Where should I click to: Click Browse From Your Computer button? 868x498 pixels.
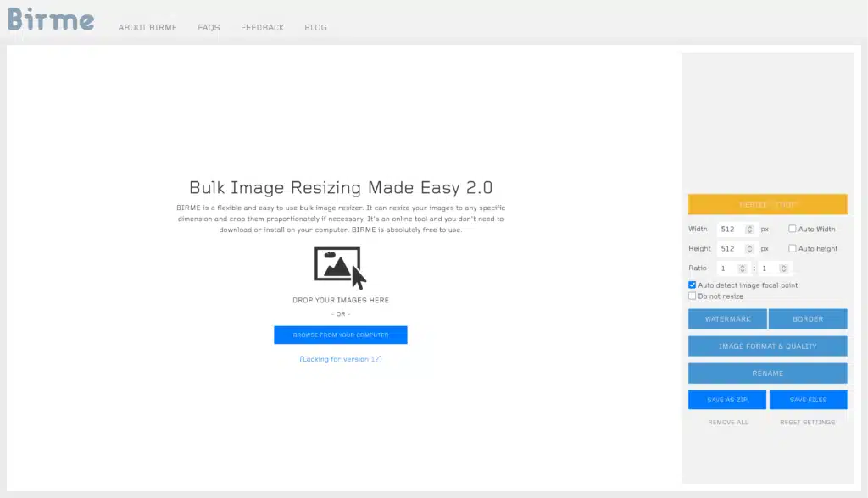pyautogui.click(x=341, y=335)
